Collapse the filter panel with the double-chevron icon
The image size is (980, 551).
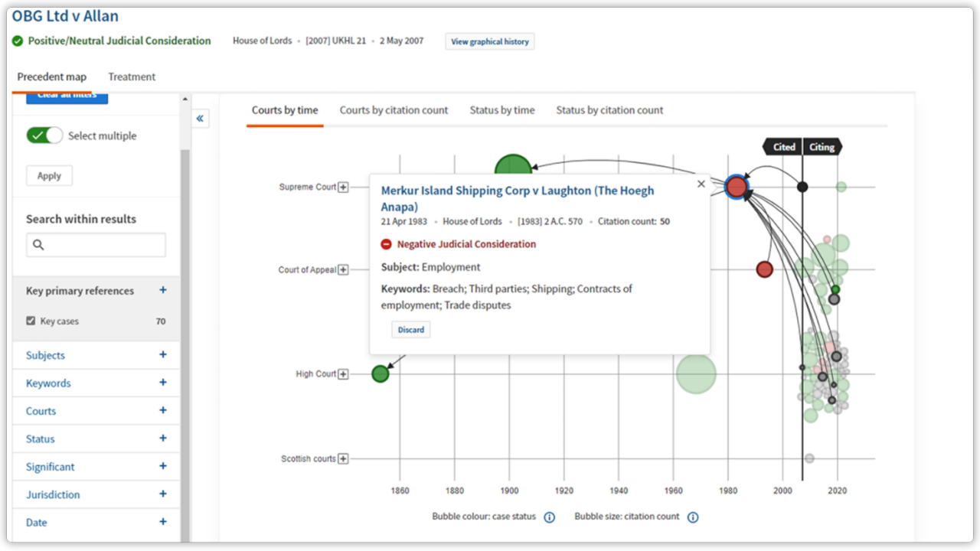point(200,119)
